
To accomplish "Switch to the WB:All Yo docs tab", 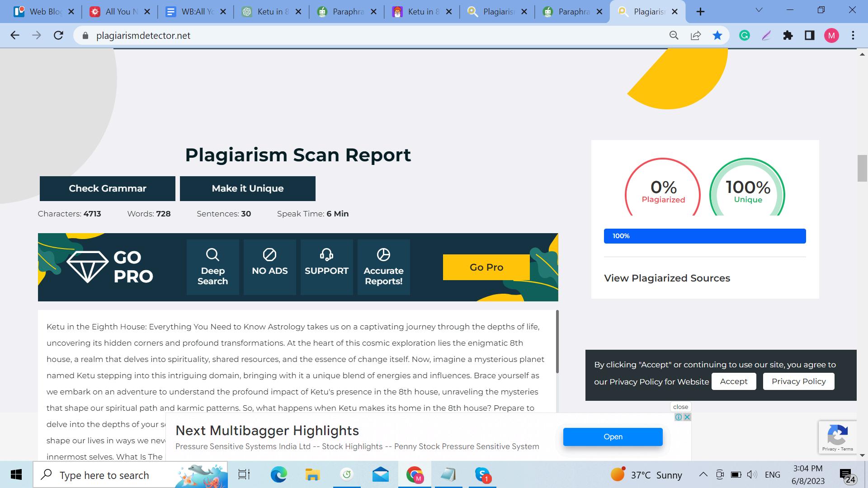I will [195, 12].
